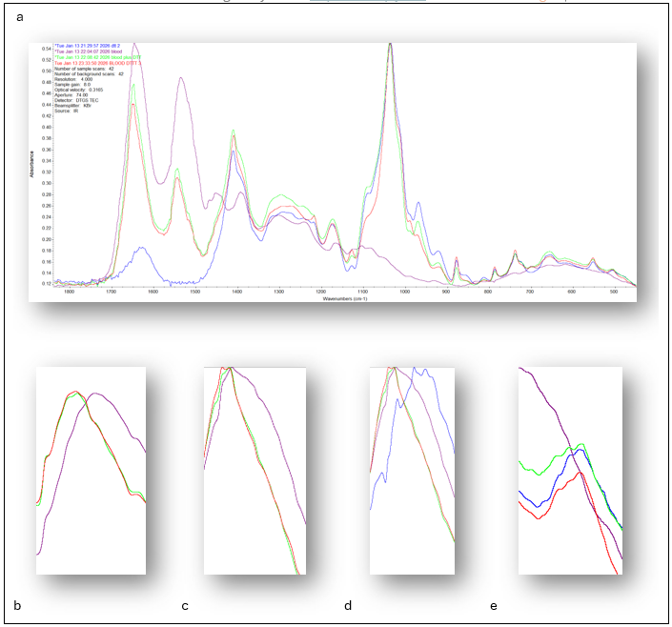Click the 'Optical velocity: 0.3165' line
This screenshot has width=672, height=627.
(x=79, y=91)
